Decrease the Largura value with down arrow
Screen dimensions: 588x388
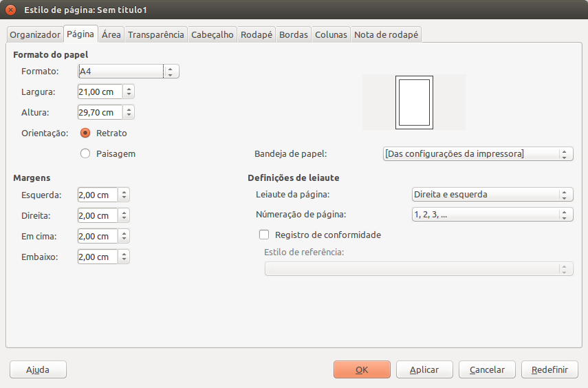(x=129, y=94)
